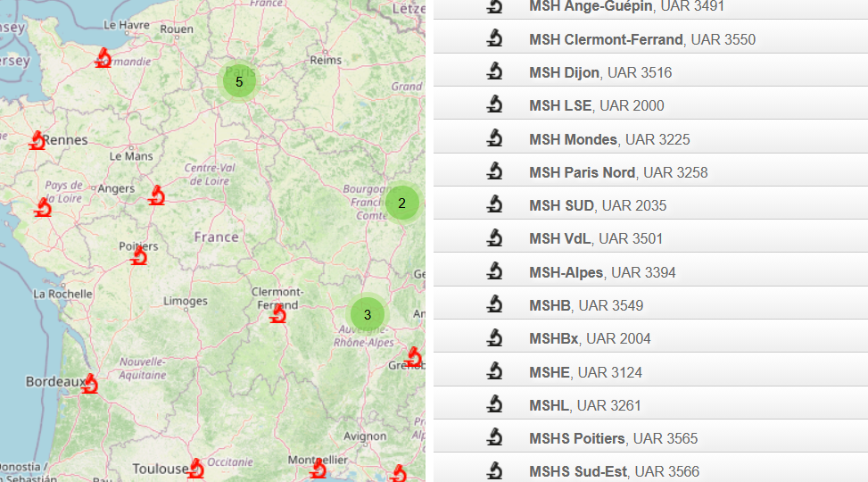The width and height of the screenshot is (868, 482).
Task: Click the Le Mans city label on map
Action: (131, 156)
